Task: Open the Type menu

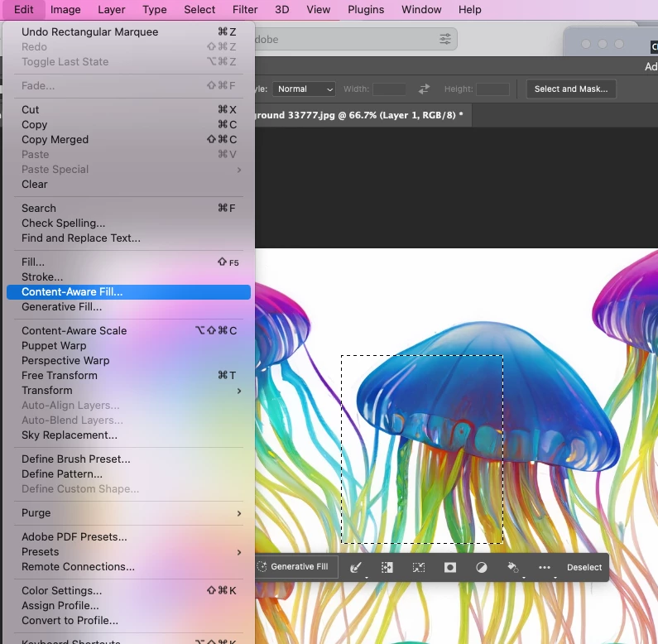Action: click(x=155, y=9)
